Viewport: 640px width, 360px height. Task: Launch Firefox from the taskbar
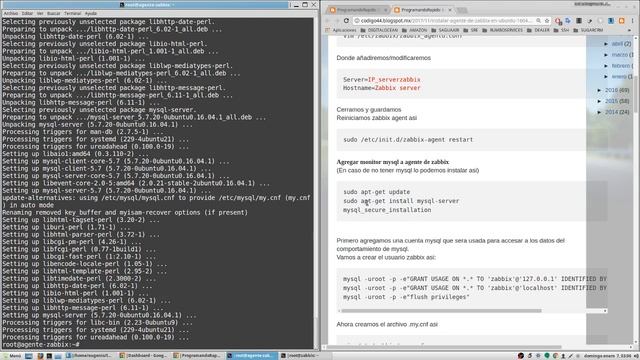coord(40,356)
